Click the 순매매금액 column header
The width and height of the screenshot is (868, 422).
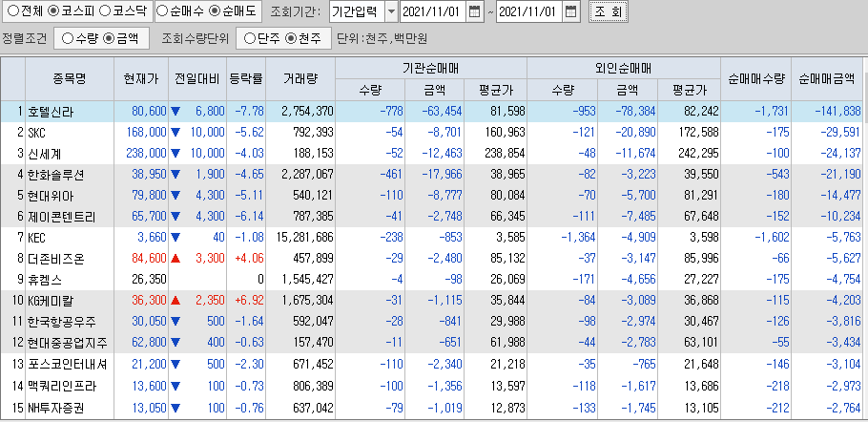(x=826, y=78)
